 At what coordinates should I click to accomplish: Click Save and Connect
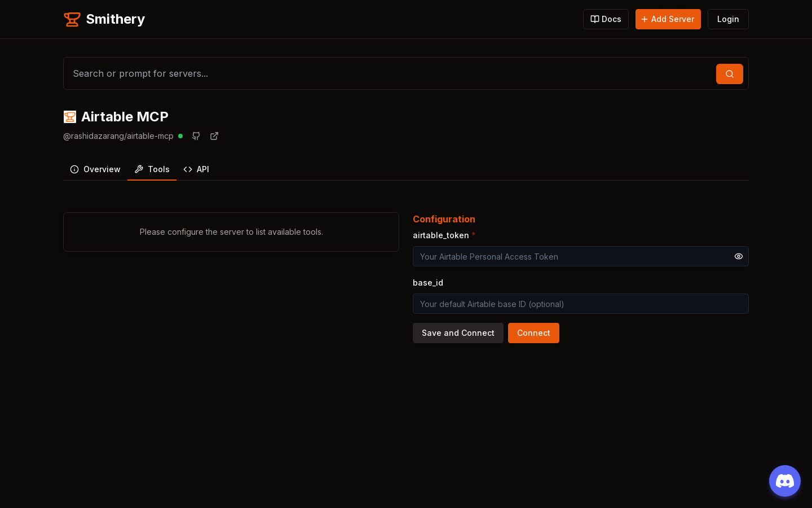458,333
